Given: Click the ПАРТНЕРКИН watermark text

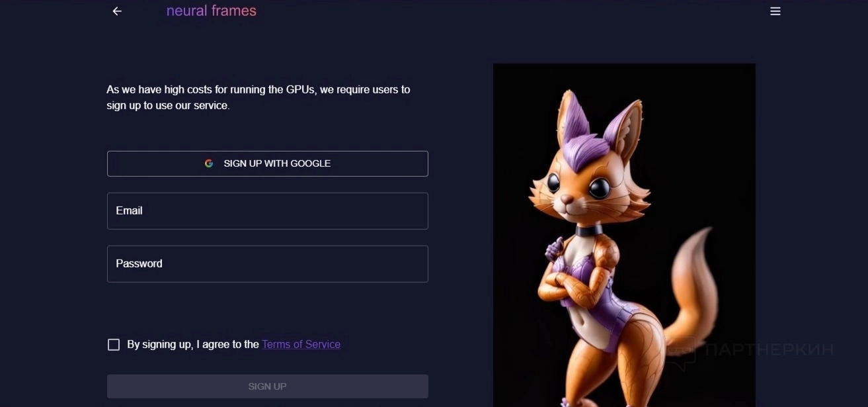Looking at the screenshot, I should [x=769, y=350].
